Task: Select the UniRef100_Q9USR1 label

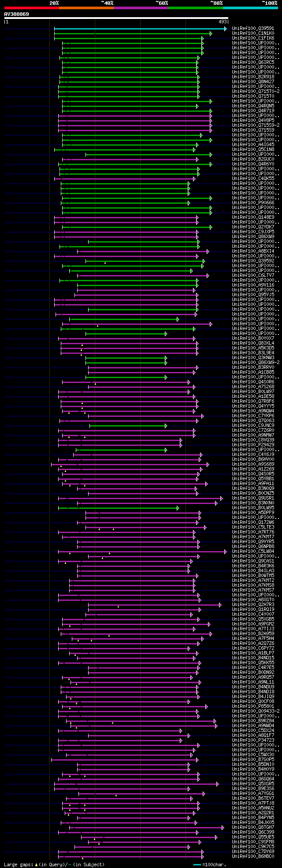Action: click(x=253, y=498)
